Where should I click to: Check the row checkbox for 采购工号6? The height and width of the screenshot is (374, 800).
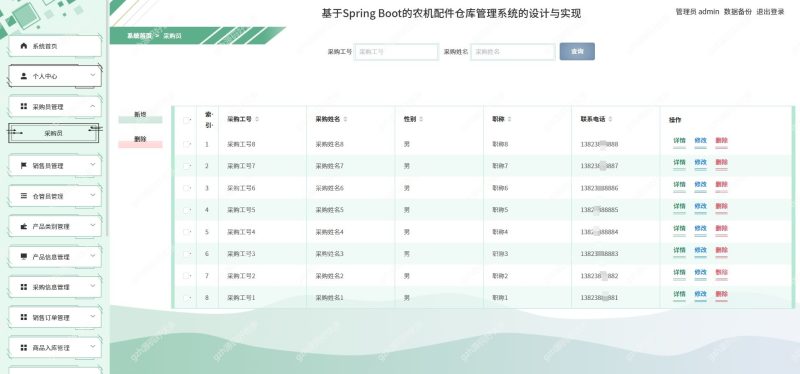click(x=186, y=188)
